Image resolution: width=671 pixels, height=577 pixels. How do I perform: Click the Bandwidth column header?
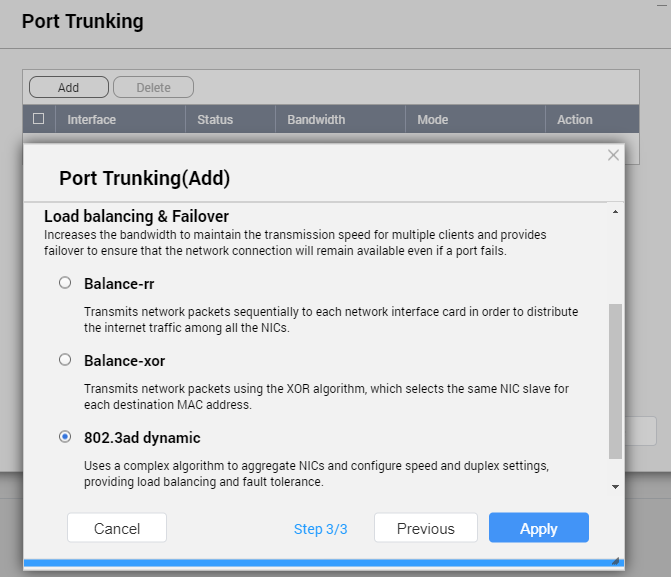[316, 120]
